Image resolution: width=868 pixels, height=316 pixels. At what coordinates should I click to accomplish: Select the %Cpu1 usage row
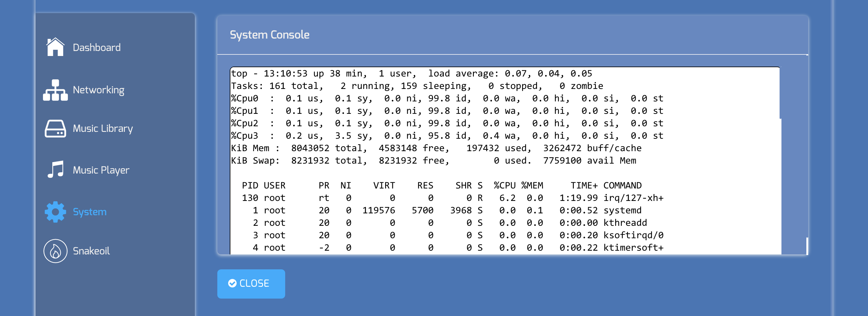point(447,111)
